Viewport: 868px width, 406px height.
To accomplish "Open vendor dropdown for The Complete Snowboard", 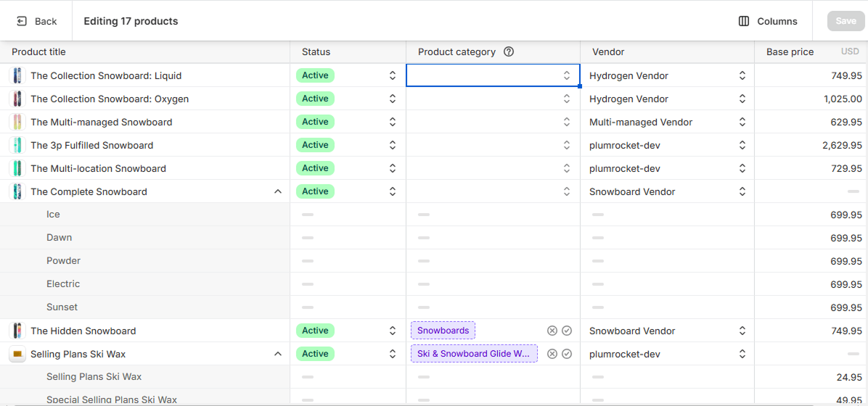I will point(742,191).
